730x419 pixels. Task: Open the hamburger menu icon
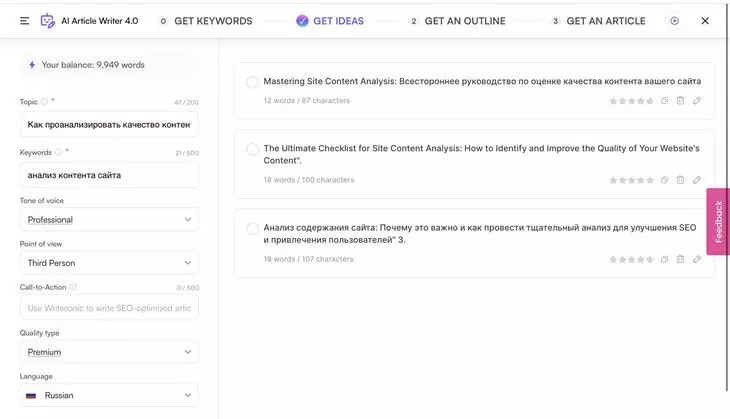(x=25, y=21)
